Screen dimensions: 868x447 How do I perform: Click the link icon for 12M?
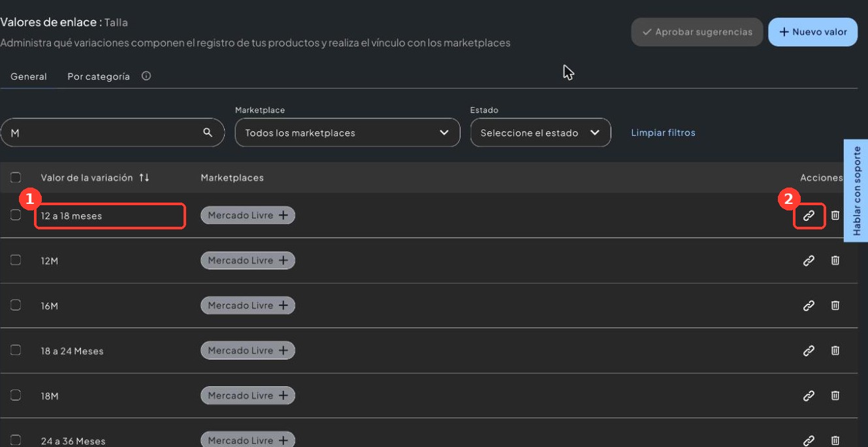pos(809,261)
